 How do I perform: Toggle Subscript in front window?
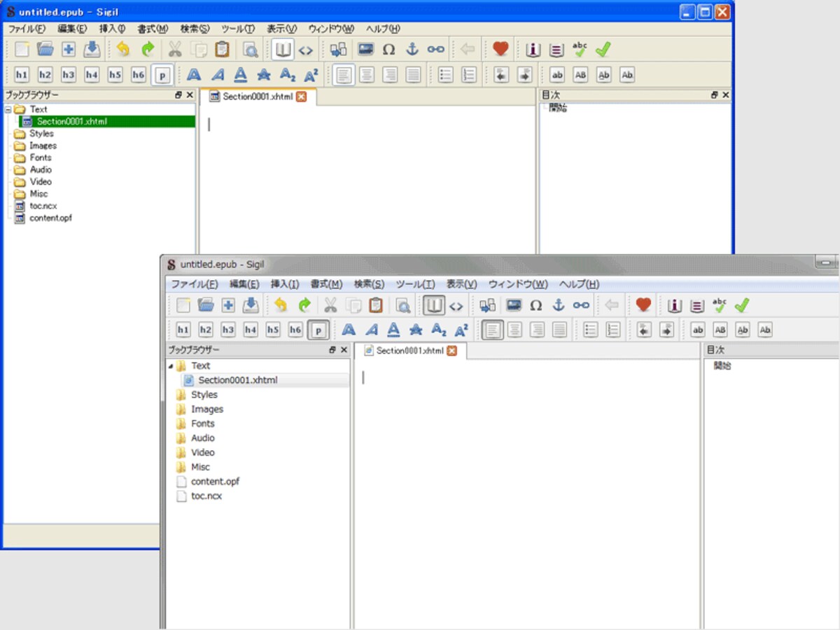[439, 330]
